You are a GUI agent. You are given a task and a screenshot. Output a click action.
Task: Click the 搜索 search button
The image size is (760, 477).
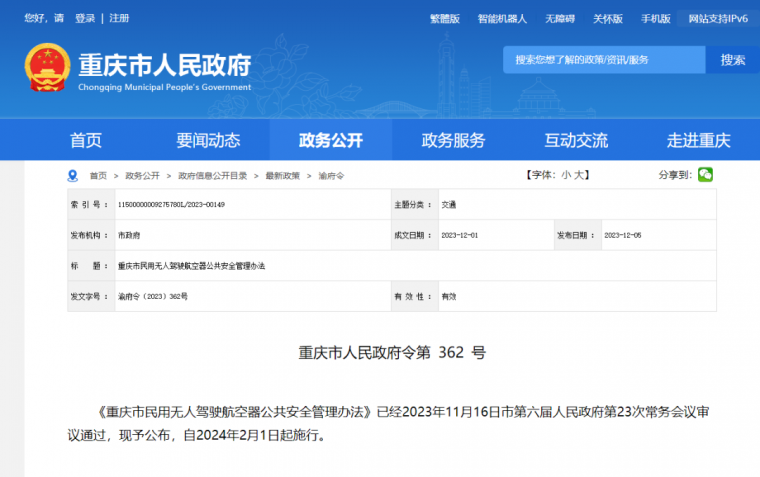coord(732,60)
